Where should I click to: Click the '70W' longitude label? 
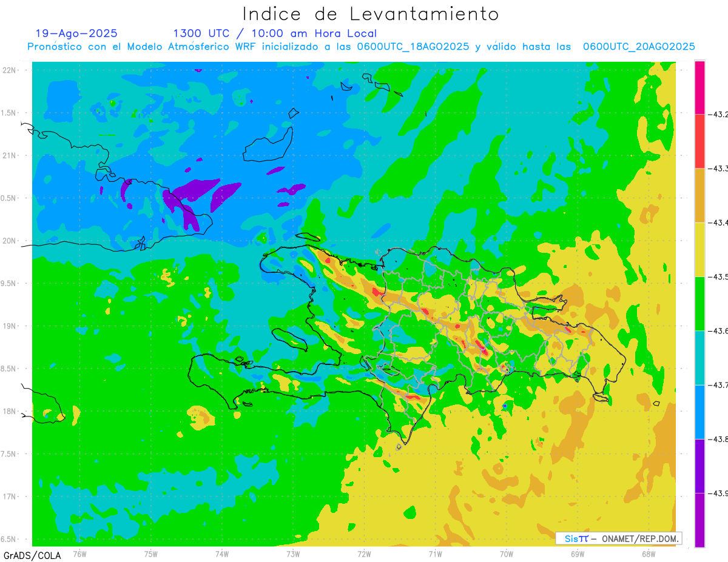507,554
